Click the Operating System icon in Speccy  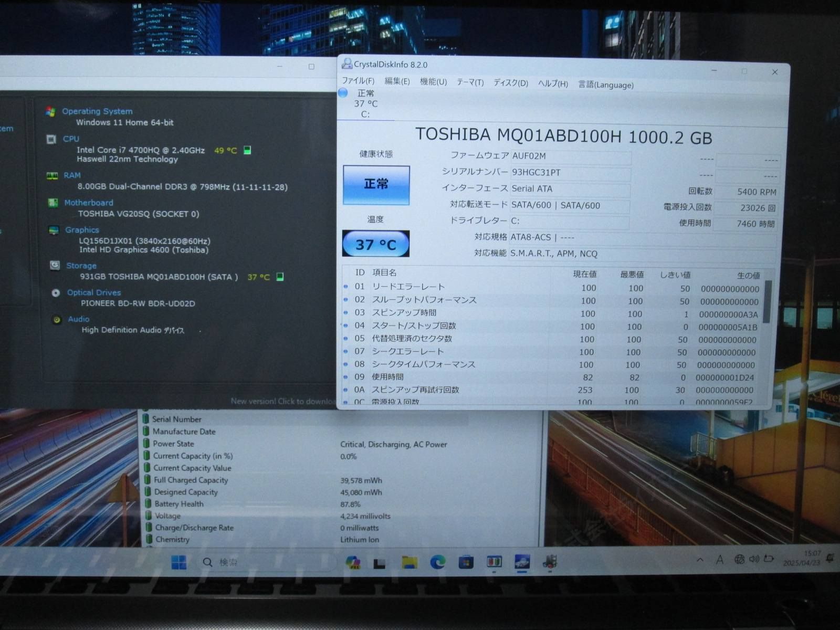pos(50,111)
